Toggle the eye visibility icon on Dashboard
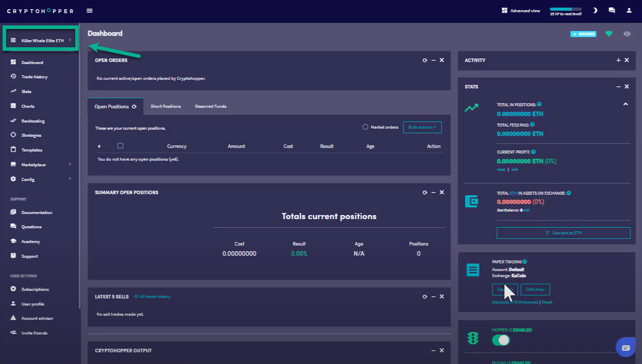This screenshot has width=642, height=364. 627,34
